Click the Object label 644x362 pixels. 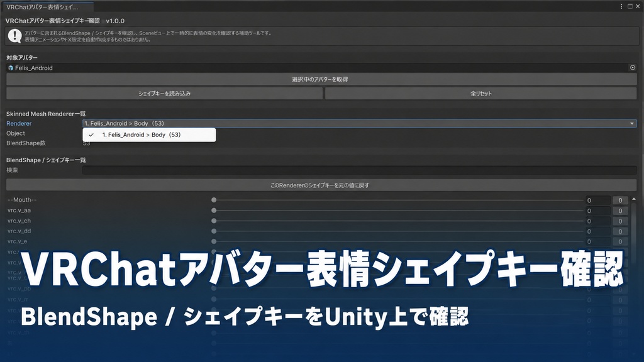[16, 133]
